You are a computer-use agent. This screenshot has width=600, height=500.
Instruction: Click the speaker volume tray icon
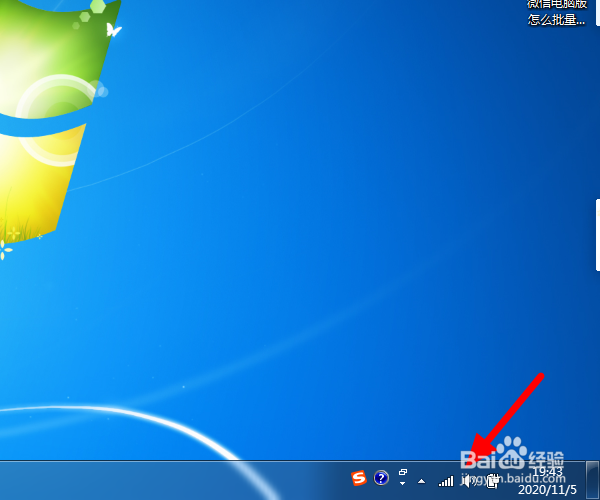(468, 480)
